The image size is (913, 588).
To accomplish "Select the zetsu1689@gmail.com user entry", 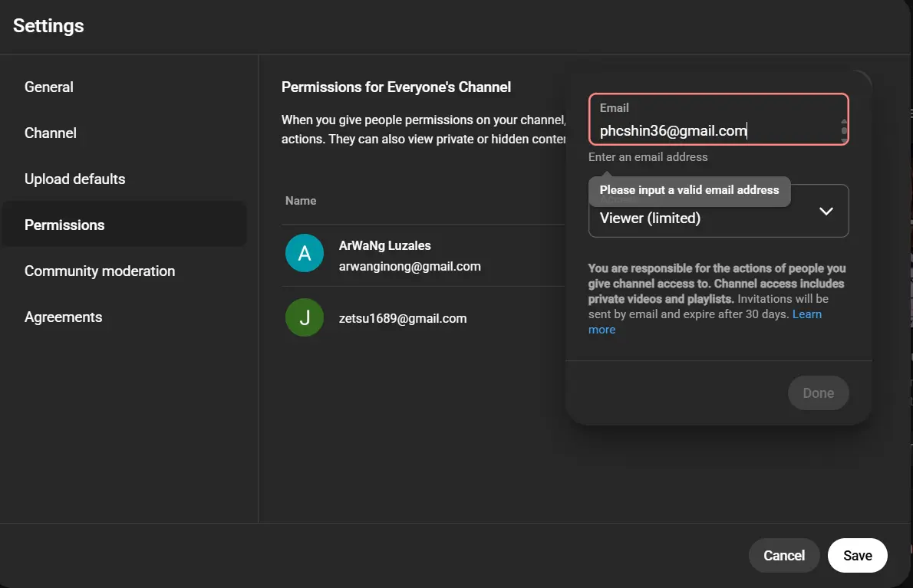I will tap(402, 319).
